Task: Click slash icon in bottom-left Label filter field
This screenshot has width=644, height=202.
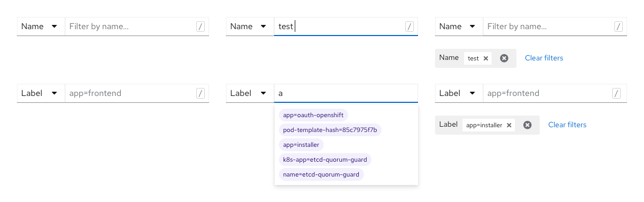Action: pyautogui.click(x=201, y=93)
